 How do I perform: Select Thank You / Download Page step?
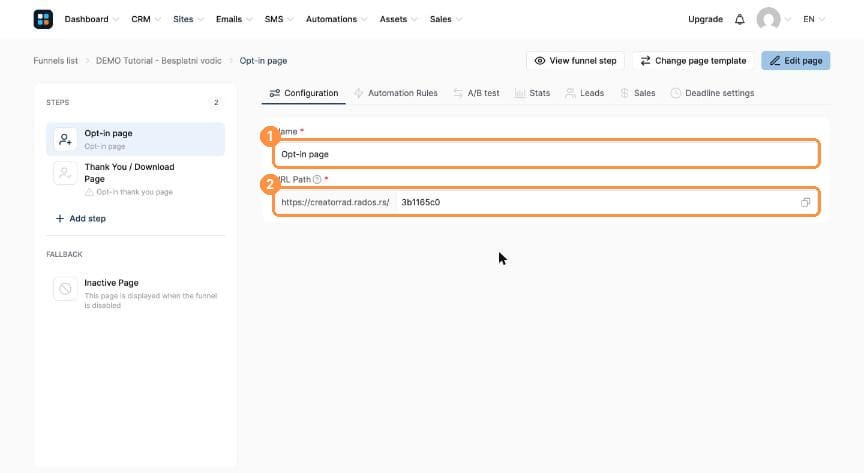click(x=136, y=179)
